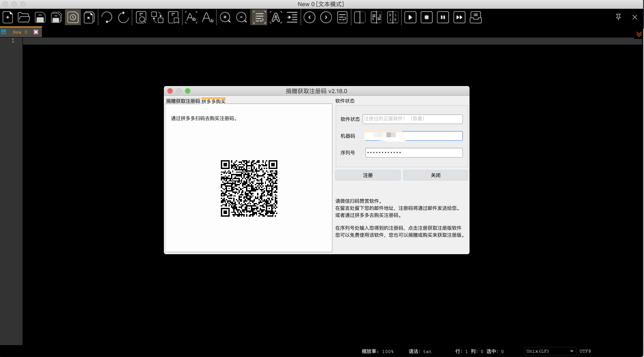Redo with the clockwise arrow icon

point(123,17)
